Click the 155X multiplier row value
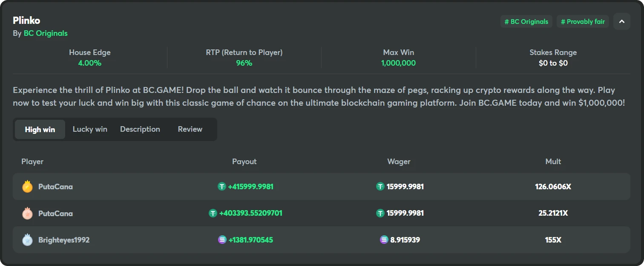This screenshot has width=644, height=266. (x=553, y=240)
